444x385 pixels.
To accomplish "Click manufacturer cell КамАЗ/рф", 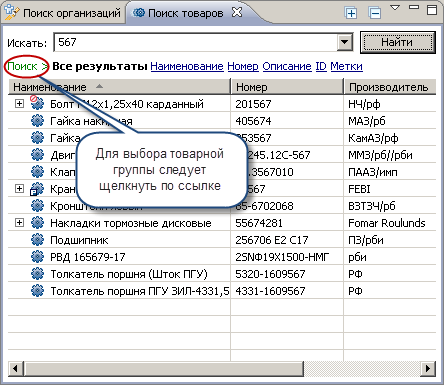I will pos(373,138).
